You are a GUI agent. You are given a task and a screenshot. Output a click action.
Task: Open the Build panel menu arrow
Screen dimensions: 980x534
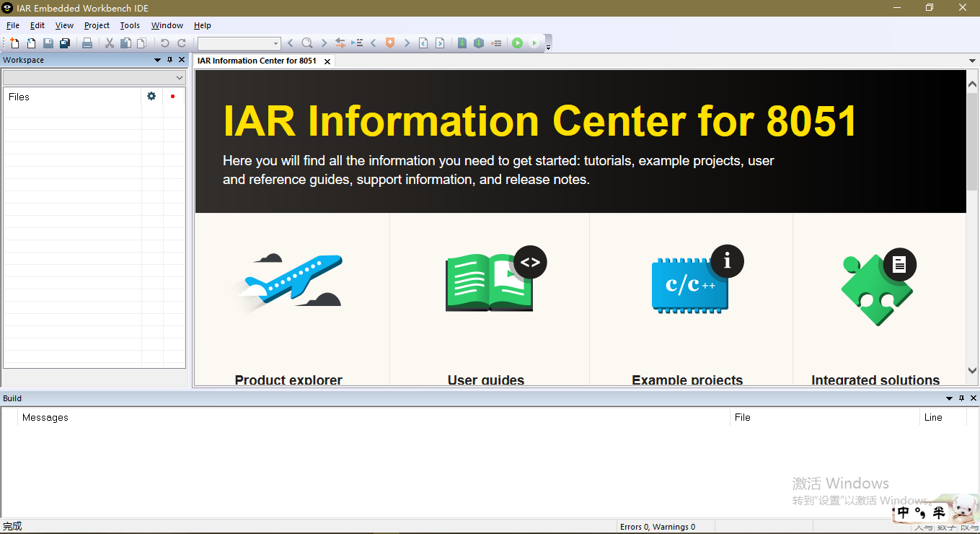[x=950, y=398]
